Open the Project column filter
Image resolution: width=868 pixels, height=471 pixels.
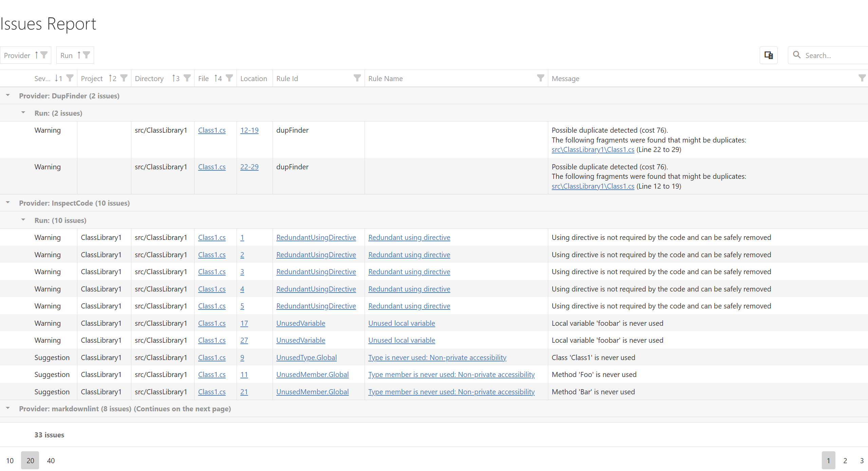tap(124, 78)
